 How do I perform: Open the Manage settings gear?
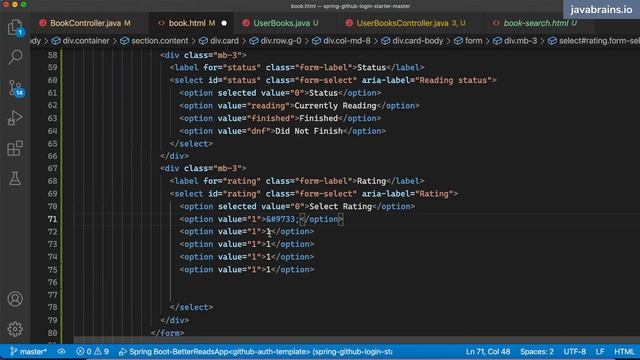pyautogui.click(x=15, y=329)
